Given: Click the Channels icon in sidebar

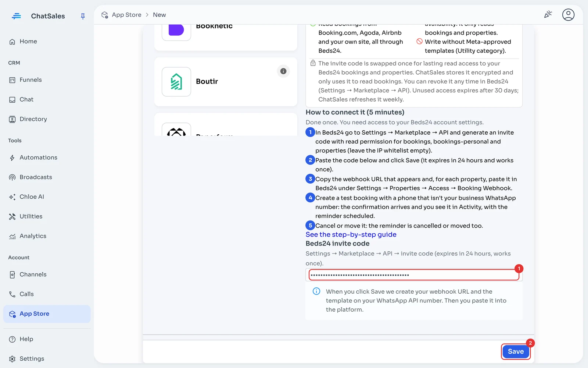Looking at the screenshot, I should point(12,275).
